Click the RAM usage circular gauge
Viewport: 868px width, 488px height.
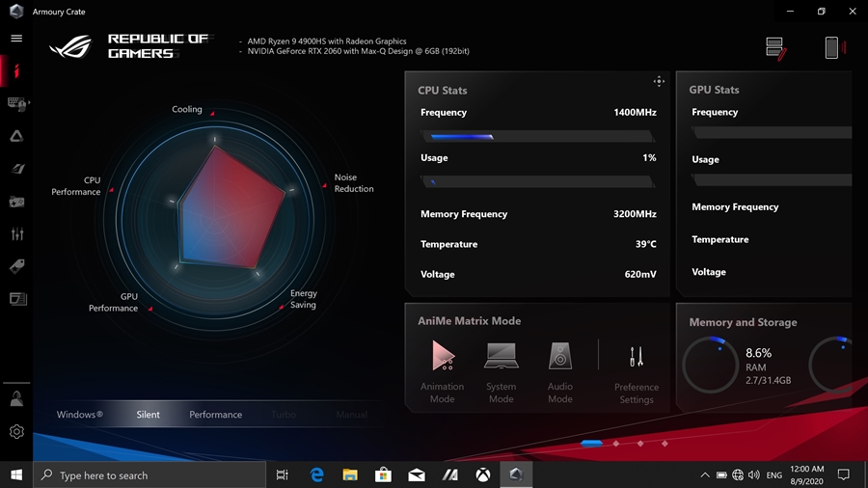tap(710, 365)
